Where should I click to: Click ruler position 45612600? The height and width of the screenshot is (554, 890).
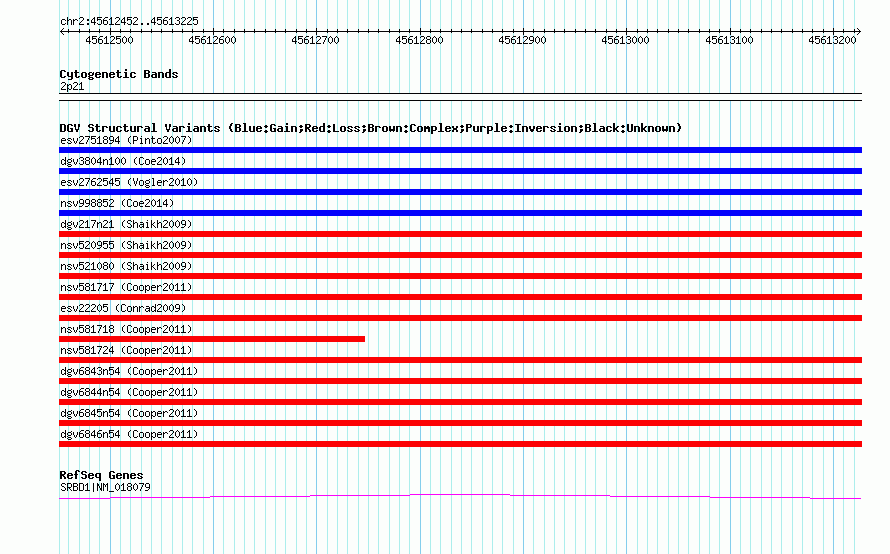212,40
